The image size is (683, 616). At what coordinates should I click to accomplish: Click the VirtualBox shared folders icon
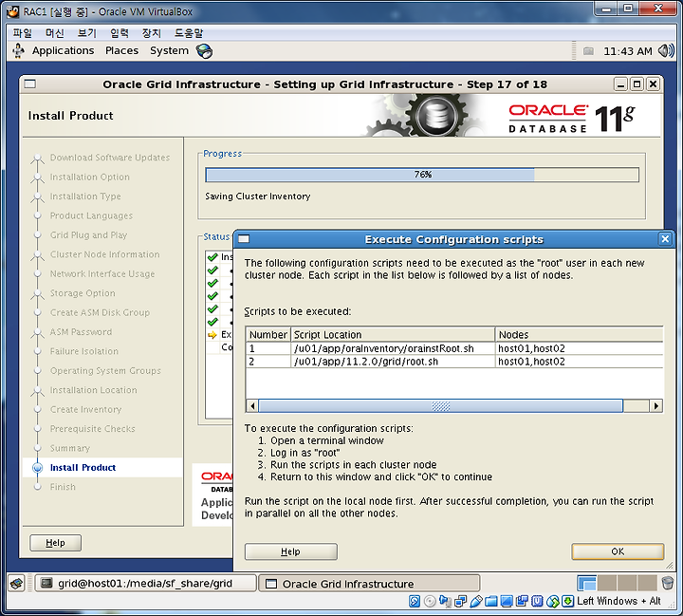point(491,601)
